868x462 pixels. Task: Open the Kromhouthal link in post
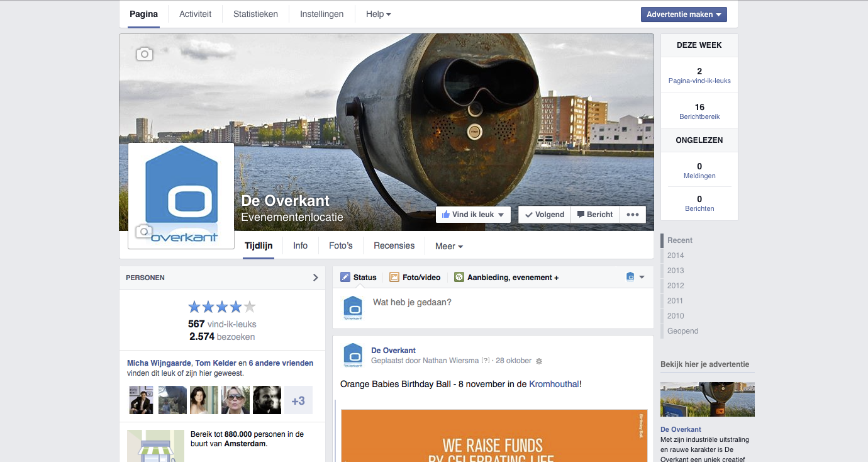click(x=554, y=384)
